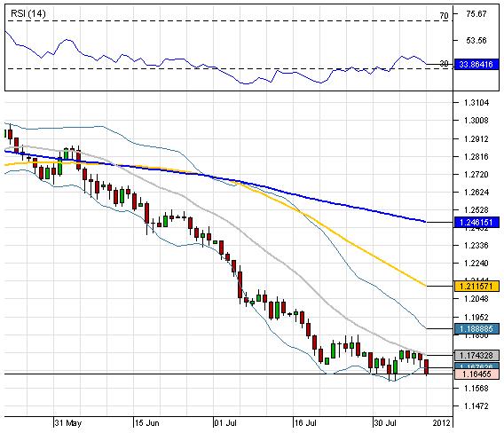This screenshot has width=504, height=433.
Task: Click the 1.2048 price axis label
Action: point(476,299)
